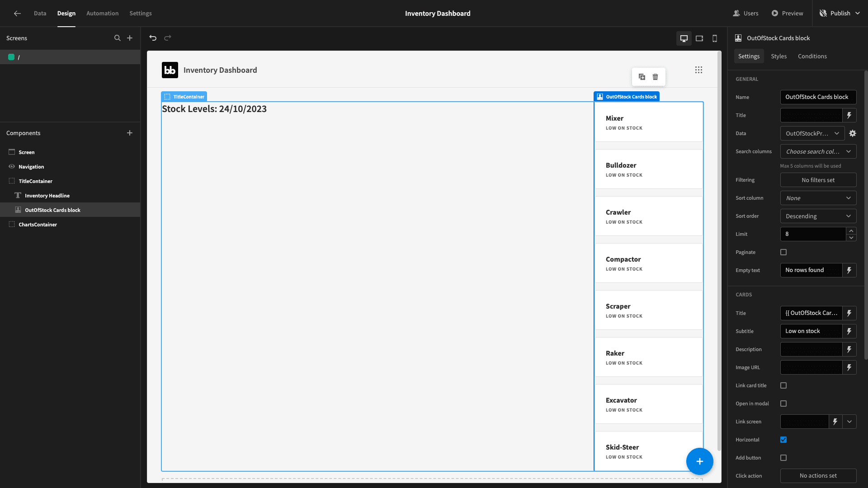Click the undo arrow icon
The image size is (868, 488).
(x=153, y=38)
